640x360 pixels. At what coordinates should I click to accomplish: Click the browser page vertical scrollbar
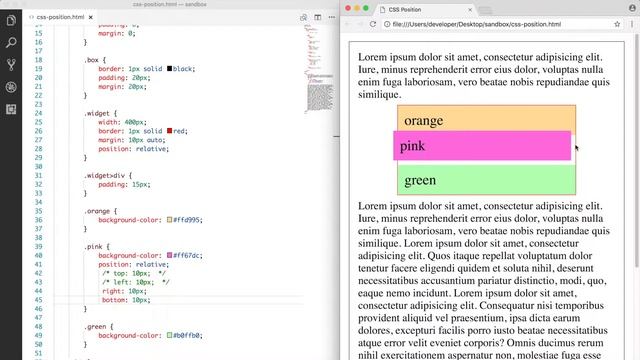[637, 151]
